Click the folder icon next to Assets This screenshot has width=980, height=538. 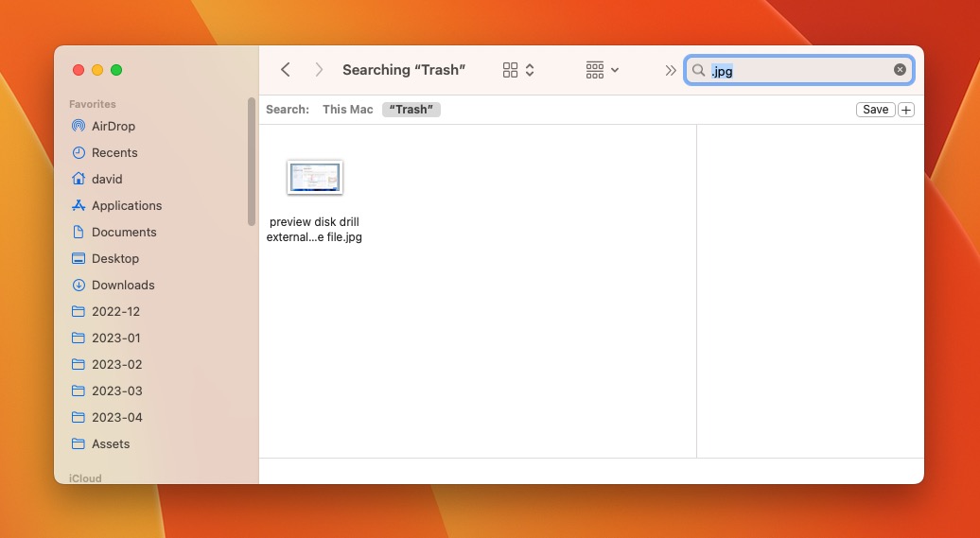tap(79, 443)
